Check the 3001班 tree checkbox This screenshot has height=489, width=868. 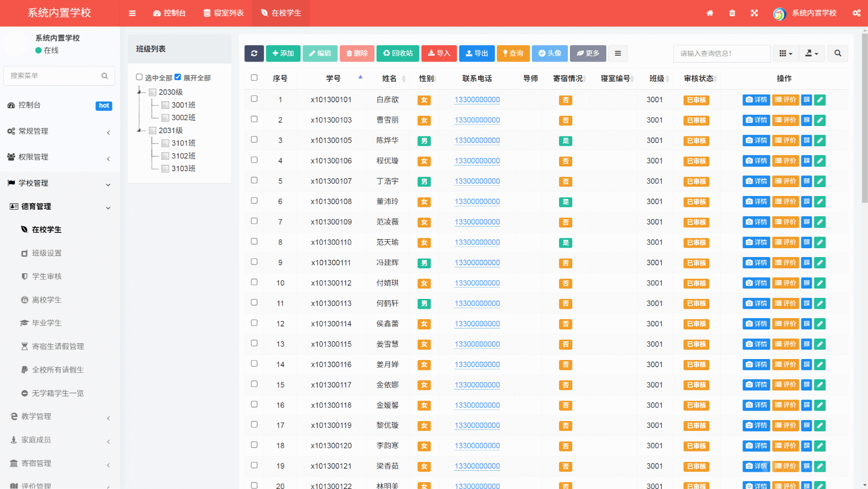click(x=166, y=105)
